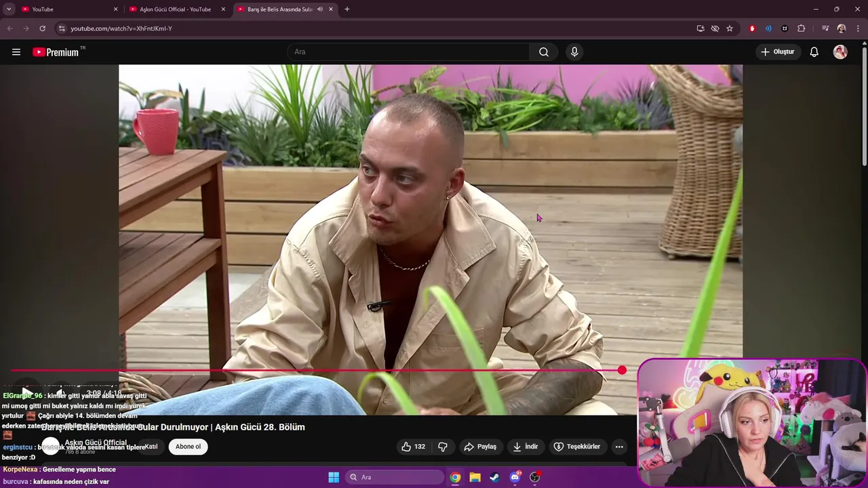868x488 pixels.
Task: Click chat username KorpeNexa
Action: click(x=20, y=470)
